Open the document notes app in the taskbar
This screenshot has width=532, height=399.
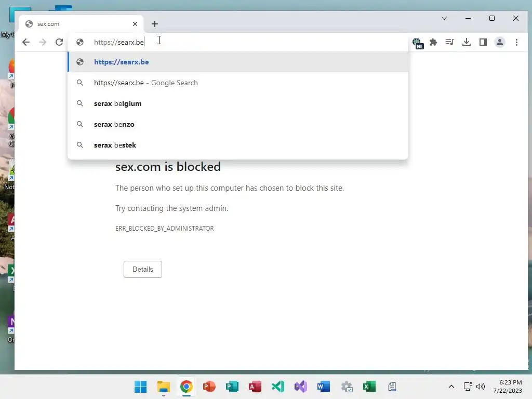392,387
